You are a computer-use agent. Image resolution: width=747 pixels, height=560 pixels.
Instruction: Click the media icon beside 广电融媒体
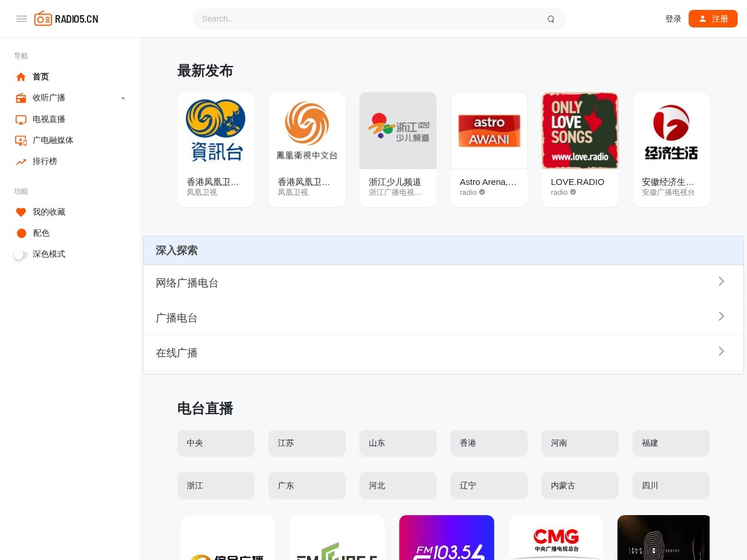(21, 141)
